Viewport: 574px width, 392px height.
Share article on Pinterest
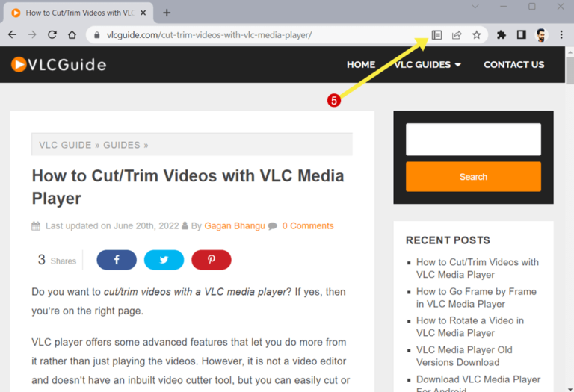click(212, 260)
